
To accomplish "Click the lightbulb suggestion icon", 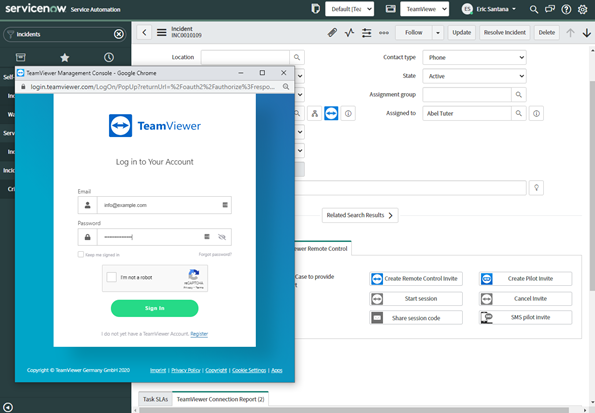I will [x=536, y=188].
